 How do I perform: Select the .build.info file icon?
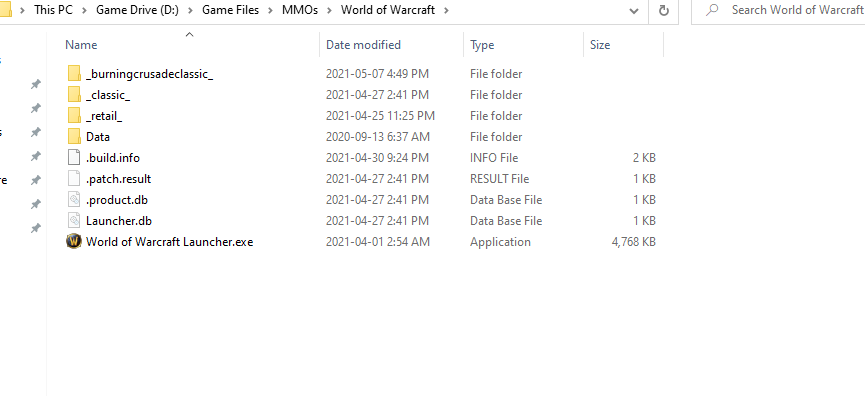click(74, 158)
